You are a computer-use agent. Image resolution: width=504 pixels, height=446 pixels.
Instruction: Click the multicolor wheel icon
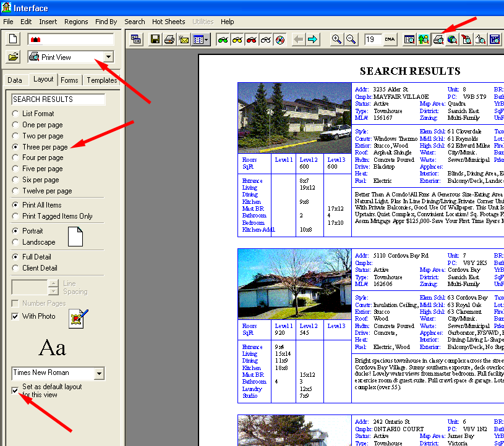tap(280, 40)
